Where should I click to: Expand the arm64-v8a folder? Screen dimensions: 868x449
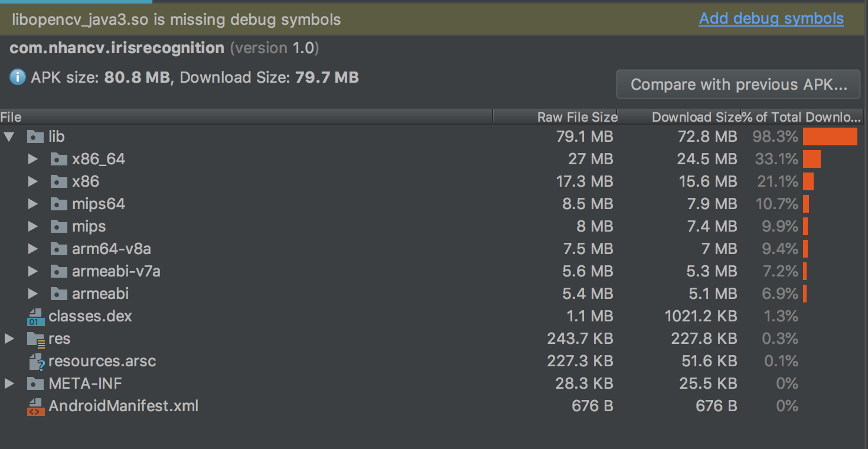click(x=33, y=249)
